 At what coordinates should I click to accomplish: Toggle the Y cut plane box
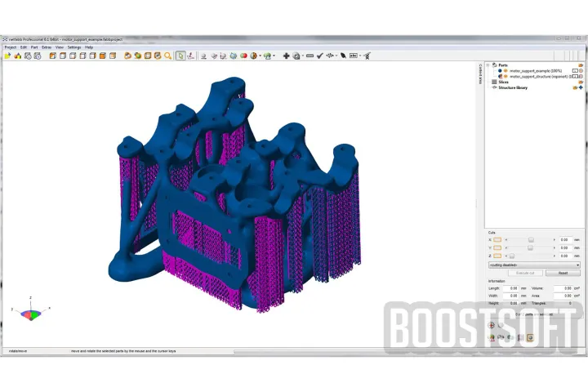(497, 247)
